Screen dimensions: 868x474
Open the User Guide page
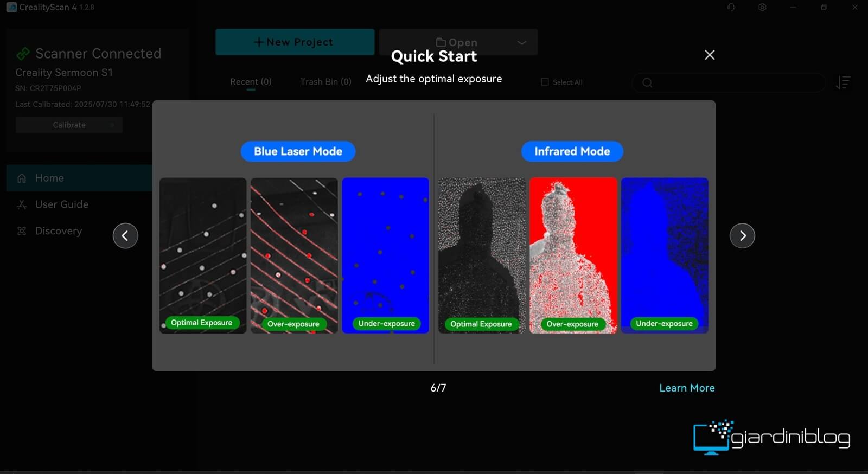coord(61,204)
